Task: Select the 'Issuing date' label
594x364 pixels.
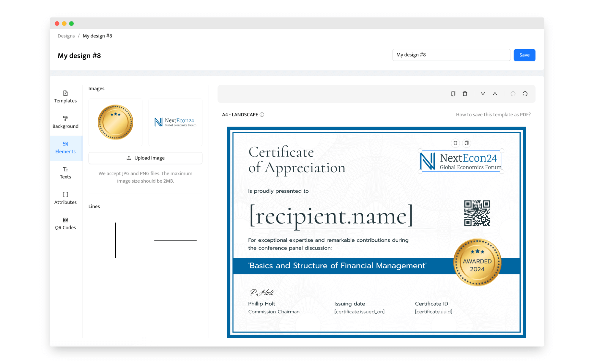Action: coord(349,304)
